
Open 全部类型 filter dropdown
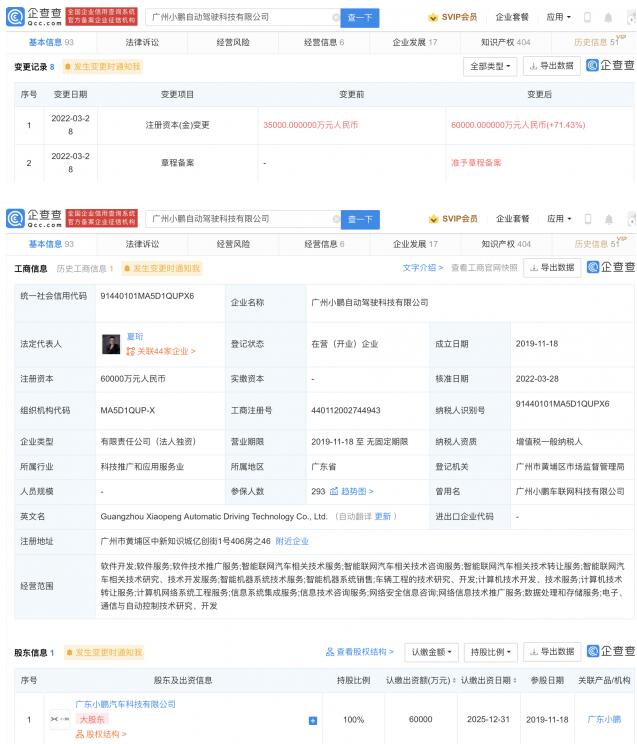click(x=490, y=66)
